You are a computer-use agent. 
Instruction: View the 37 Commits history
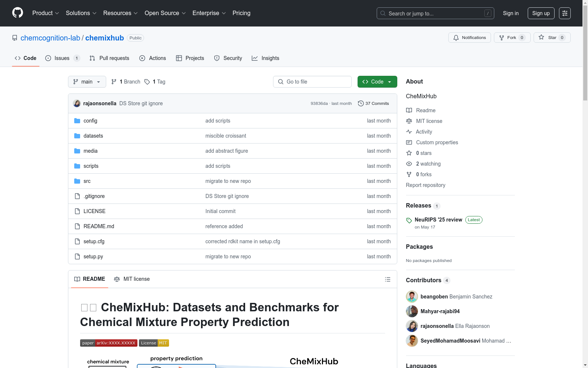tap(373, 103)
